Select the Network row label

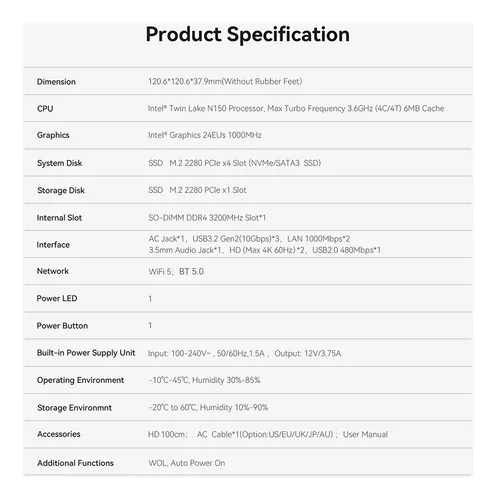[53, 271]
